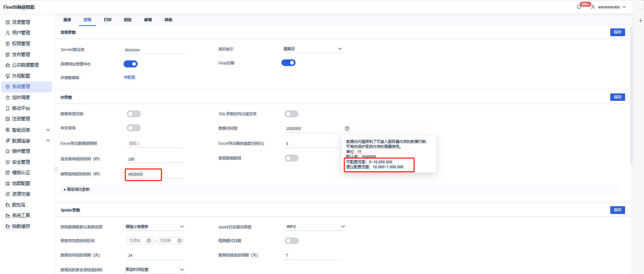Click Excel导出剩余磁盘空间 input field
Viewport: 644px width, 274px height.
click(x=313, y=144)
